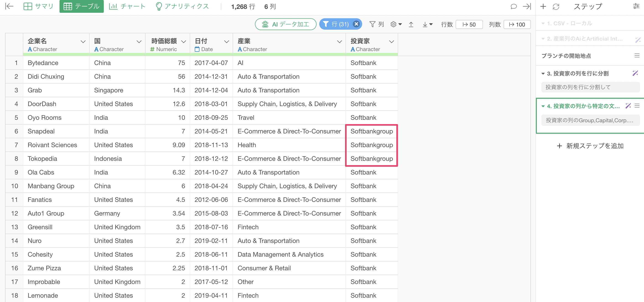Open the 企業名 column dropdown
The image size is (644, 302).
pyautogui.click(x=83, y=42)
